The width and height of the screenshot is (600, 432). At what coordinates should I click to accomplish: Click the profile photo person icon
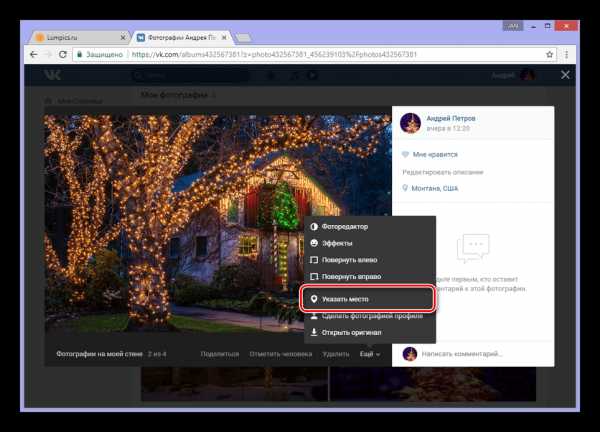coord(314,316)
